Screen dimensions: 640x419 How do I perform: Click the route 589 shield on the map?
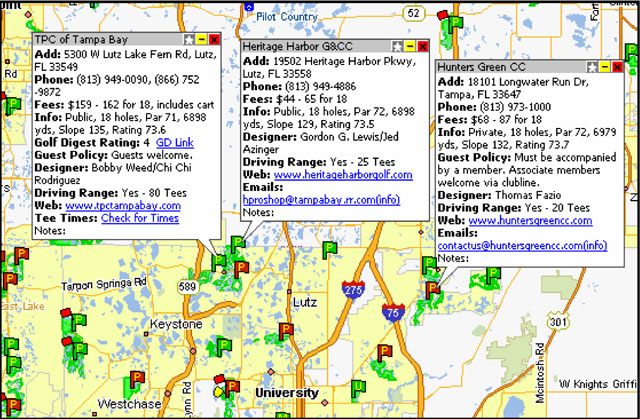(x=187, y=286)
